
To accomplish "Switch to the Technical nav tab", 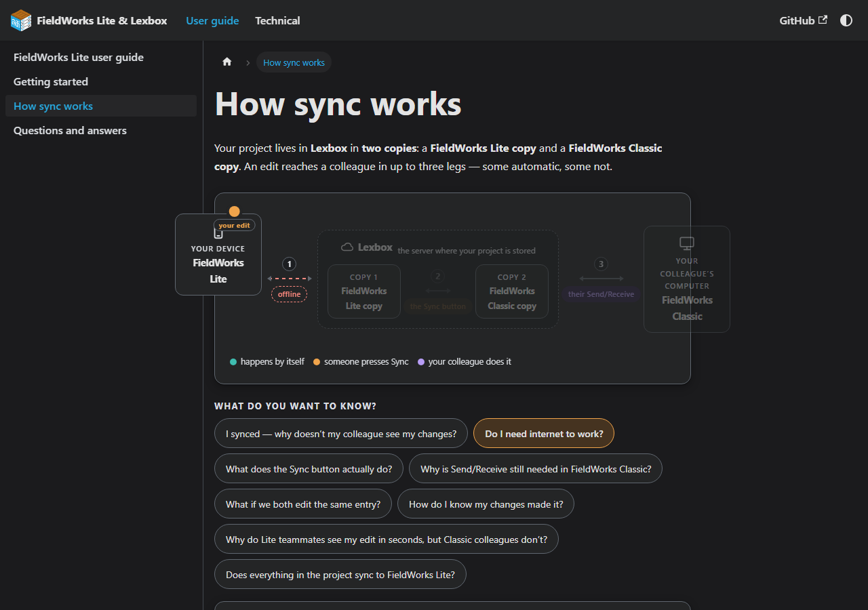I will point(277,20).
